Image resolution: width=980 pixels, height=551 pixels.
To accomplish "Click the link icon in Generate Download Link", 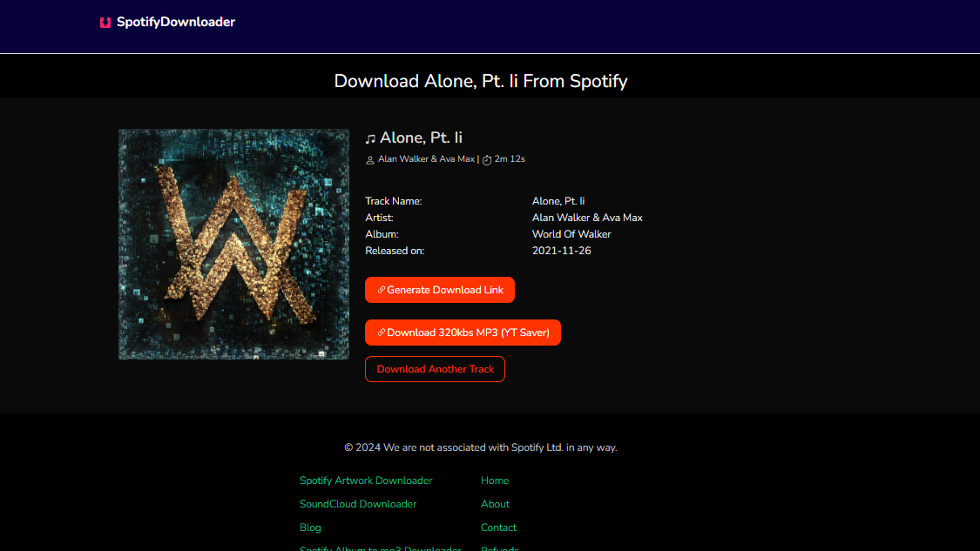I will point(382,290).
